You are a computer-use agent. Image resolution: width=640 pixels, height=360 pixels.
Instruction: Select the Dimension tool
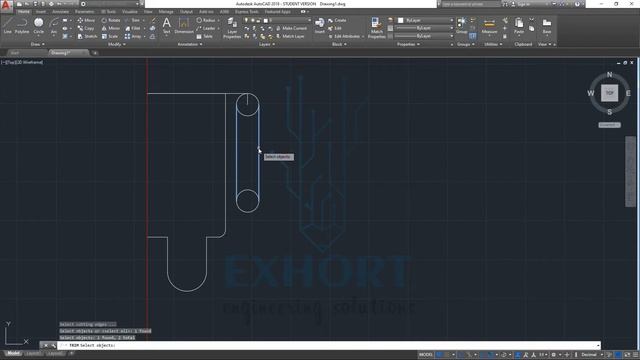pyautogui.click(x=184, y=25)
